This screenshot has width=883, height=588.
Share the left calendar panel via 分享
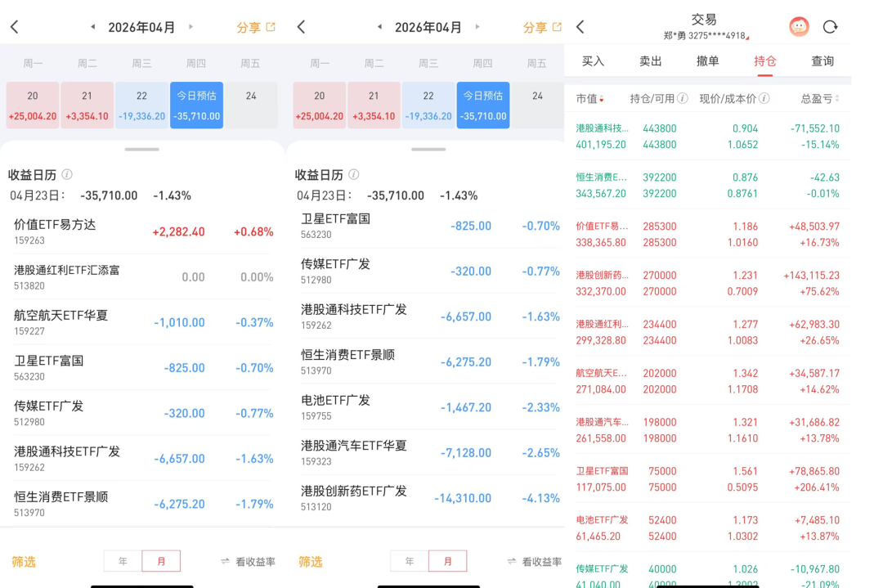point(256,27)
